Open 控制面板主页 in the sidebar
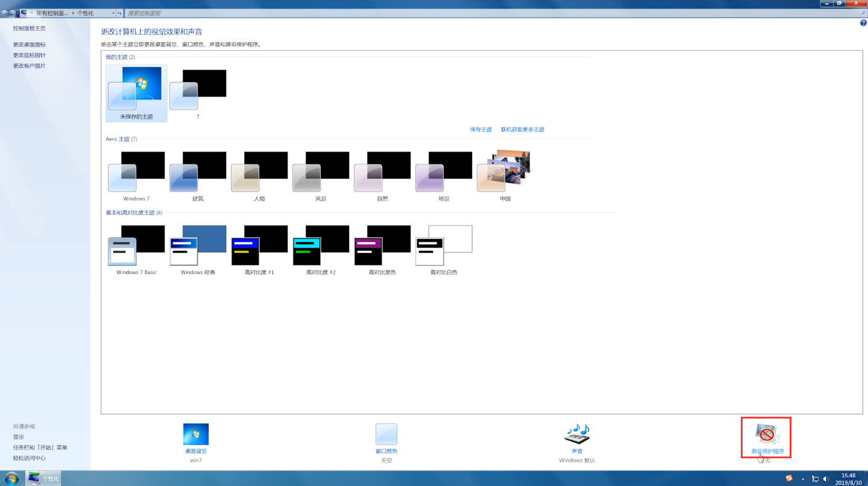 (30, 28)
